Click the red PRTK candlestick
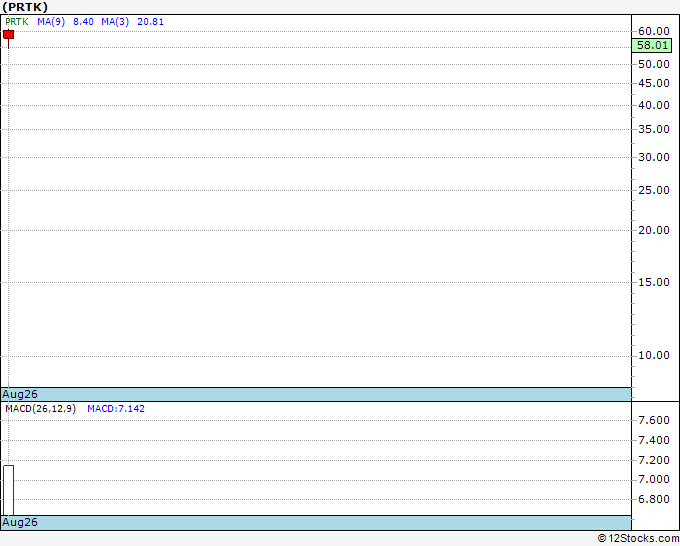Image resolution: width=680 pixels, height=546 pixels. 8,34
